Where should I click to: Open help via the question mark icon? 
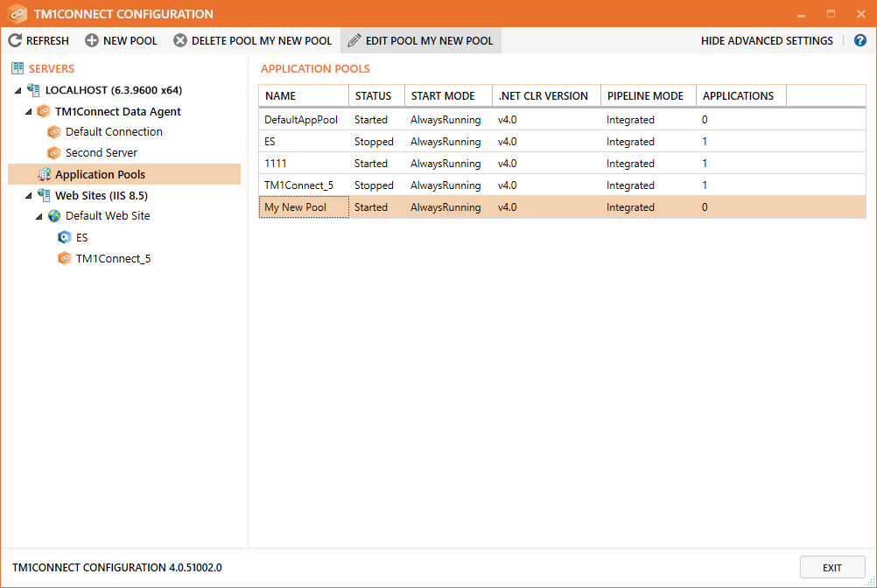pyautogui.click(x=860, y=40)
